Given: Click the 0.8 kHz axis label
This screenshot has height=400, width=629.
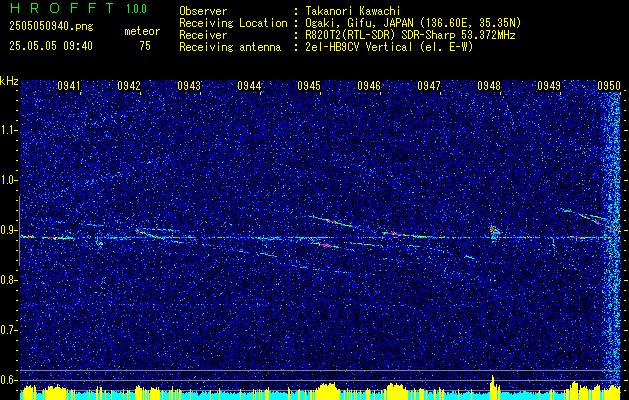Looking at the screenshot, I should pos(9,280).
